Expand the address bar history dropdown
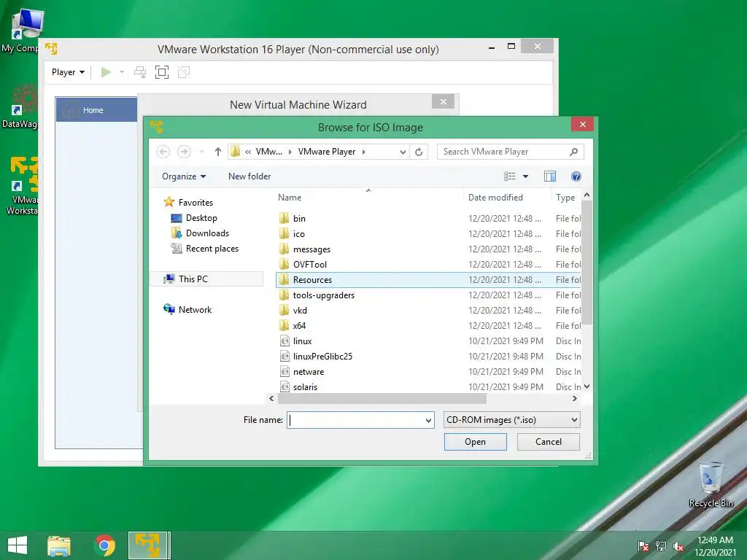Viewport: 747px width, 560px height. (403, 152)
